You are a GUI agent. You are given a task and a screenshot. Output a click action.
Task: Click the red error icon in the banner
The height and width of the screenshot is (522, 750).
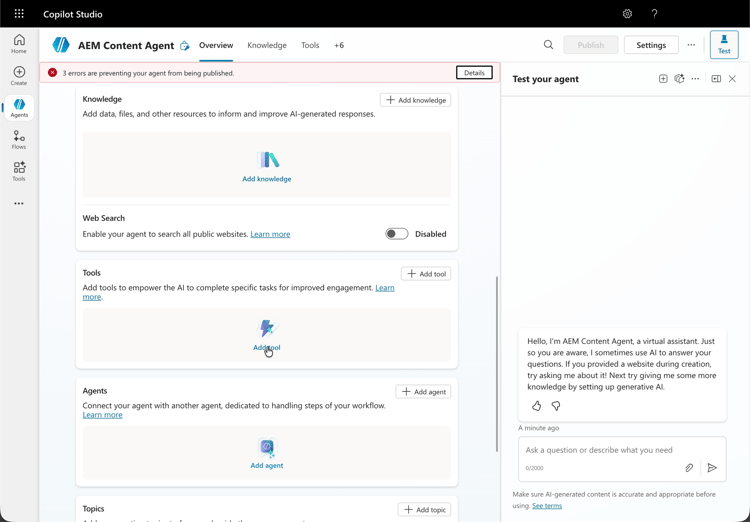tap(53, 73)
